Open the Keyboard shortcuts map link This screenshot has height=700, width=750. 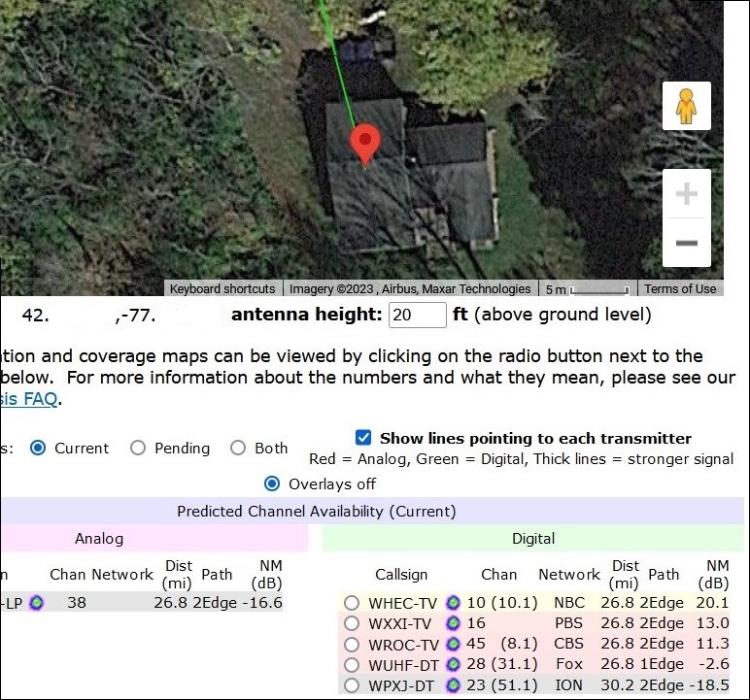[x=222, y=288]
